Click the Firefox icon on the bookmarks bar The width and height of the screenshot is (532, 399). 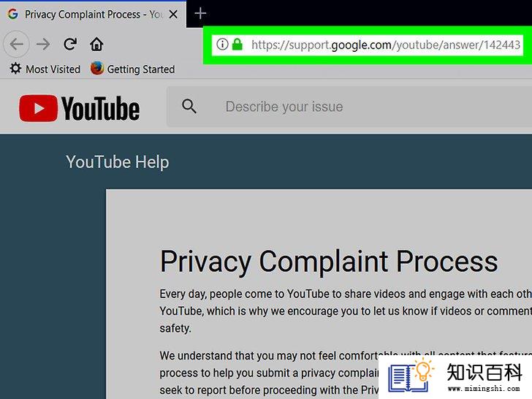pos(97,69)
